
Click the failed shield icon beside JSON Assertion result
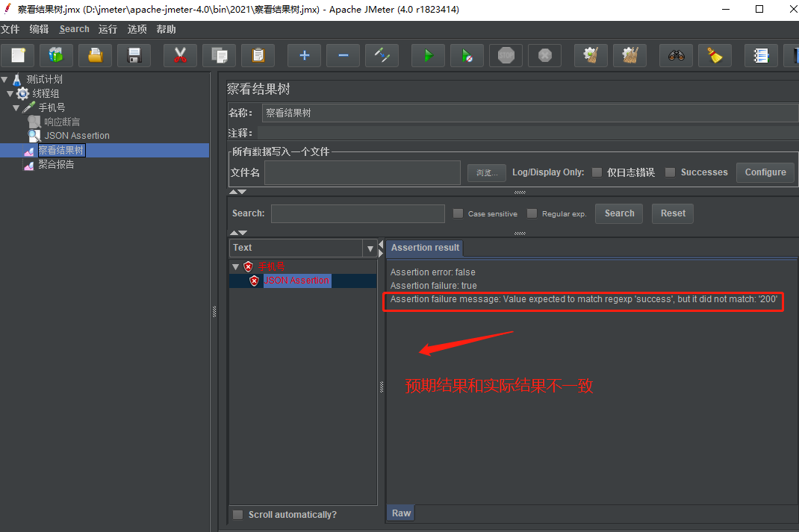(255, 281)
